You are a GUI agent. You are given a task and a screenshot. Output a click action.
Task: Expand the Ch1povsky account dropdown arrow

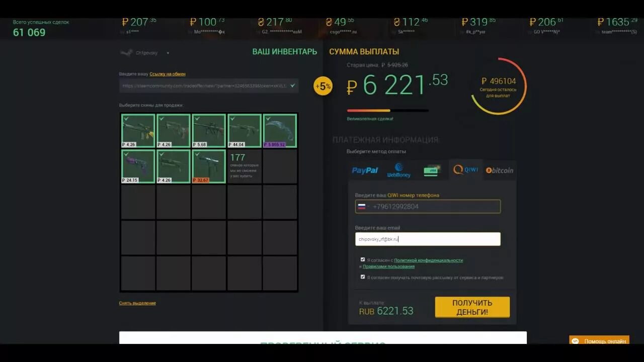(168, 53)
